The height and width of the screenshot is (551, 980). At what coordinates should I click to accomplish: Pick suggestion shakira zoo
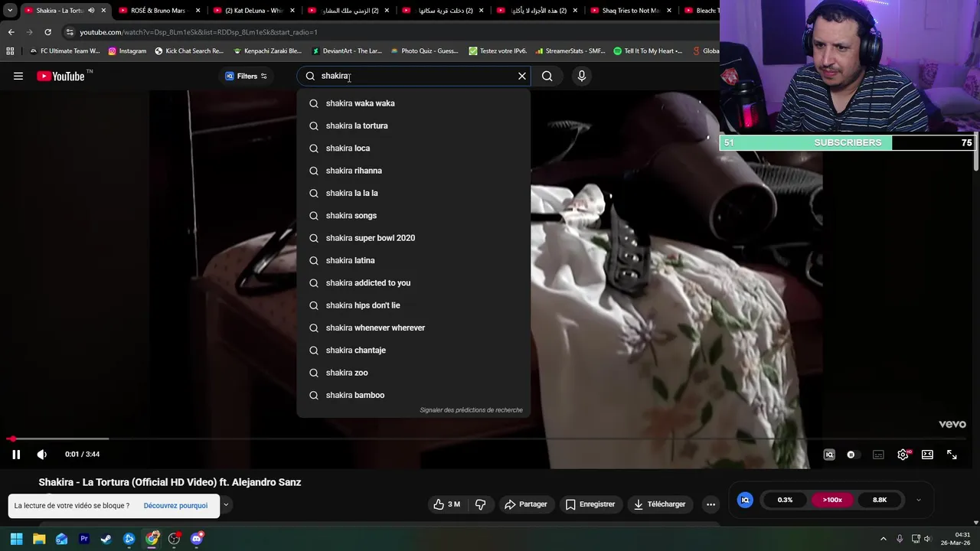(413, 373)
